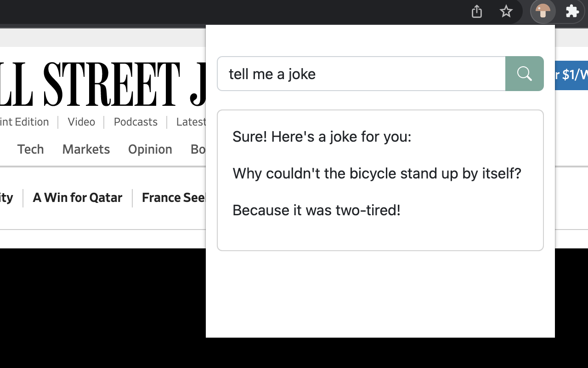Open the Chrome extensions puzzle menu
Viewport: 588px width, 368px height.
(572, 11)
